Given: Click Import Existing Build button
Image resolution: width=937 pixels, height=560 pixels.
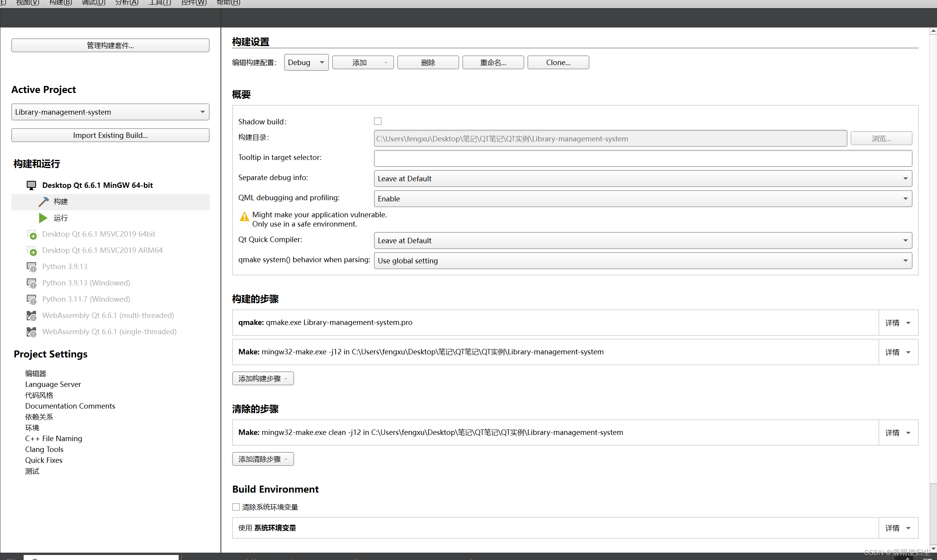Looking at the screenshot, I should 110,135.
